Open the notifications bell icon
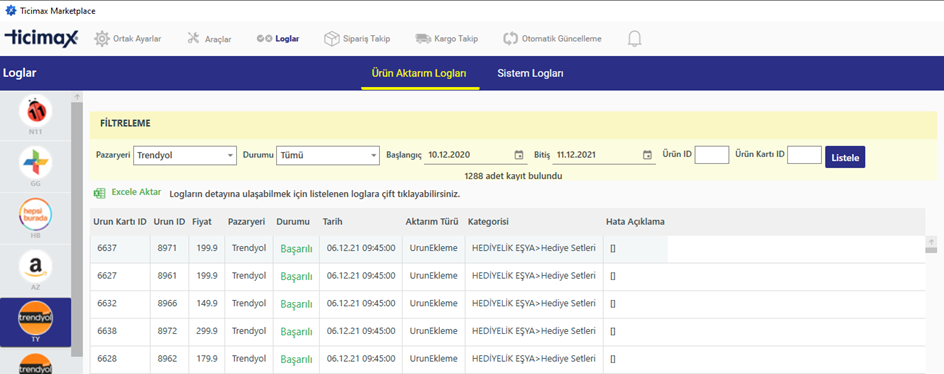Image resolution: width=944 pixels, height=374 pixels. [x=634, y=39]
